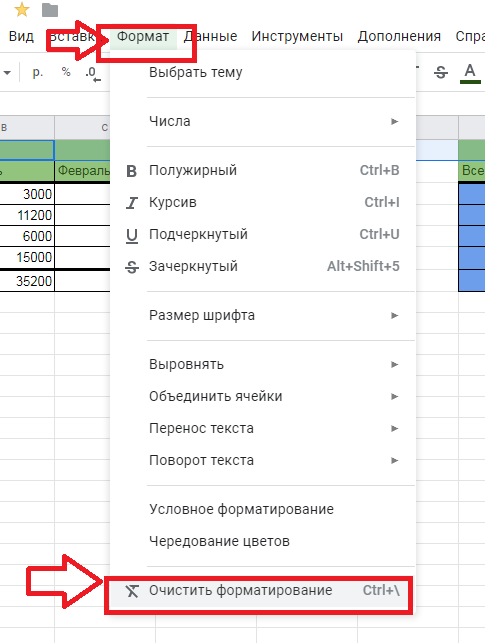Click the strikethrough icon in the toolbar
The height and width of the screenshot is (643, 485).
click(441, 73)
